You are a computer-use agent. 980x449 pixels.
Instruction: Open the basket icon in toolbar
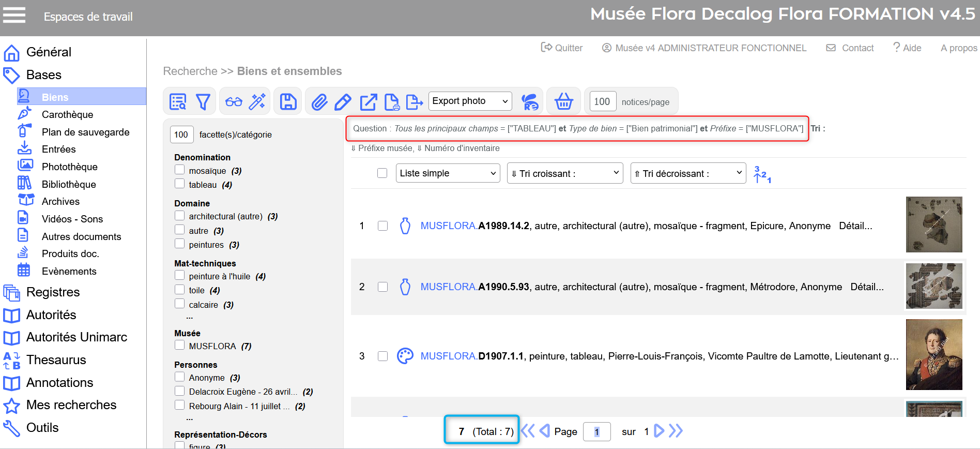coord(563,101)
